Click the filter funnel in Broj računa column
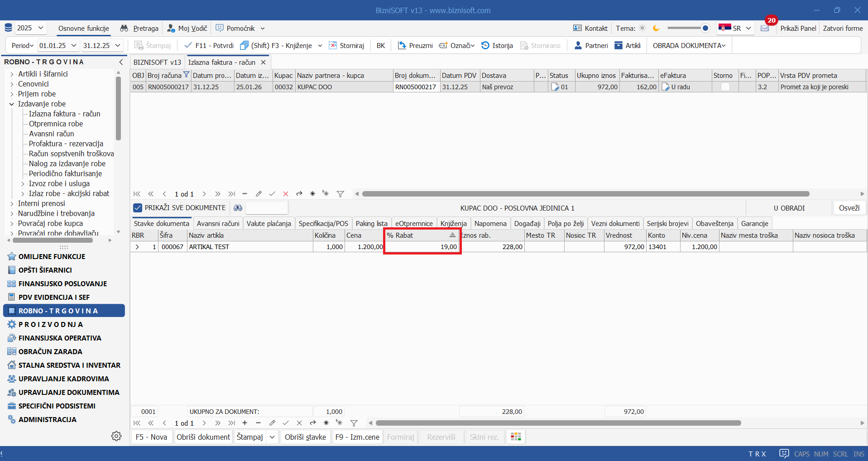This screenshot has height=461, width=868. 186,75
